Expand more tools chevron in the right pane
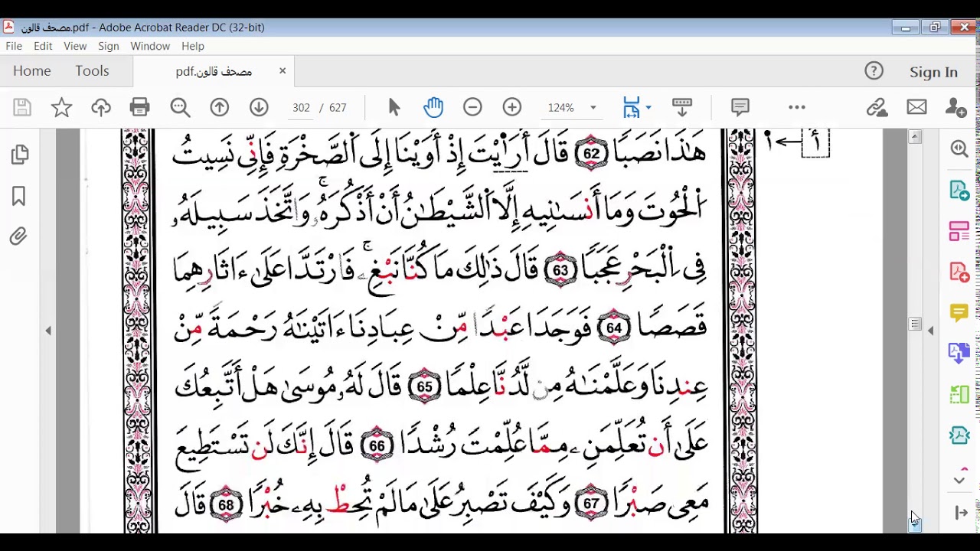 pos(959,480)
